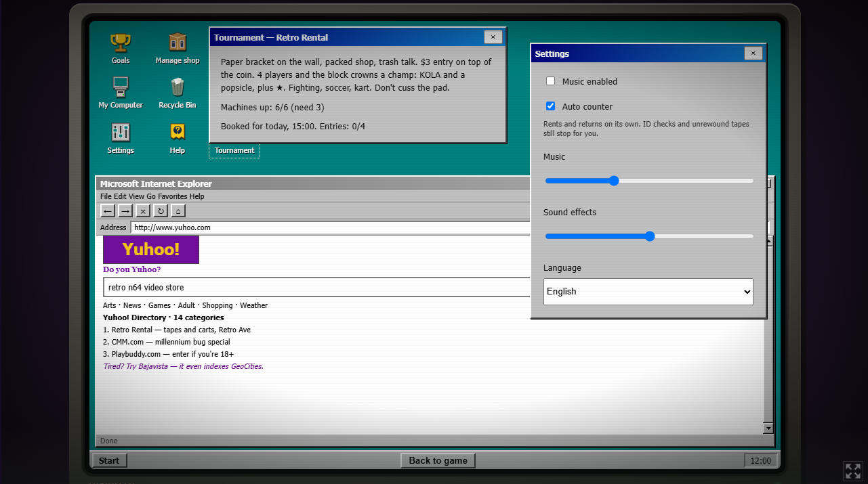This screenshot has height=484, width=868.
Task: Close the Tournament window
Action: pyautogui.click(x=493, y=37)
